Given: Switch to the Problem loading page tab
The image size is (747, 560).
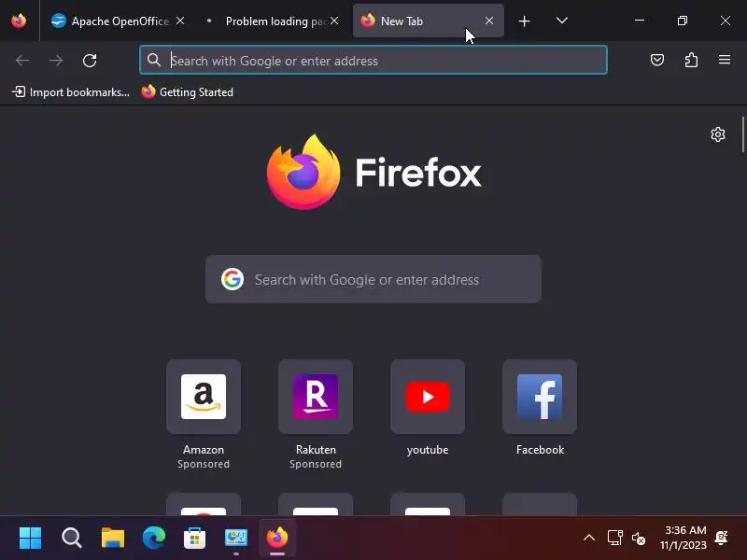Looking at the screenshot, I should point(270,21).
